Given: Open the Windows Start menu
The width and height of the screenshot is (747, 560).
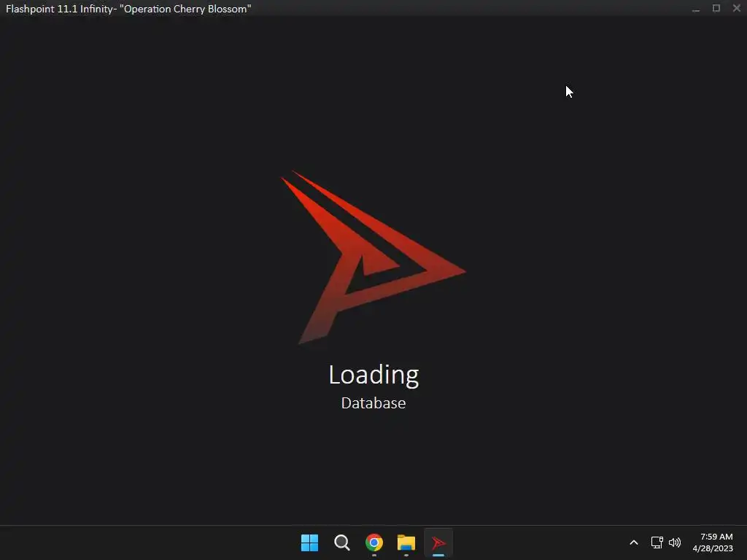Looking at the screenshot, I should click(x=309, y=542).
